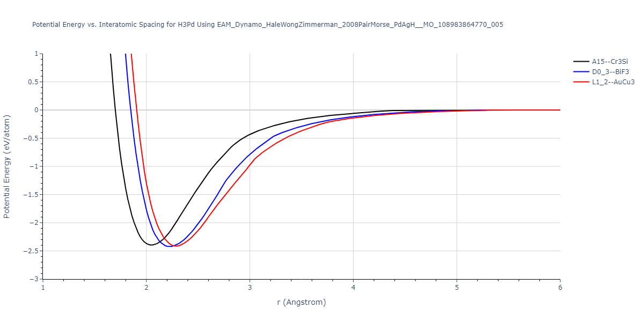Click x-axis tick label 6

coord(560,288)
